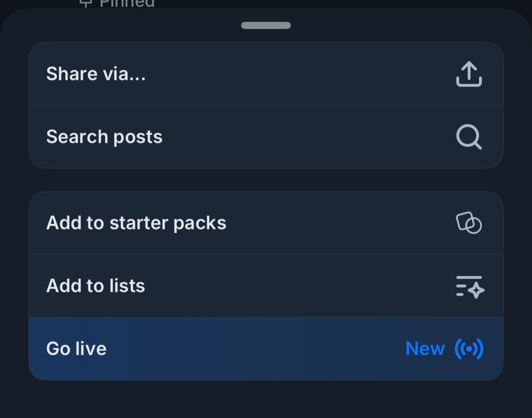Choose the "Add to lists" entry
Viewport: 532px width, 418px height.
coord(96,286)
